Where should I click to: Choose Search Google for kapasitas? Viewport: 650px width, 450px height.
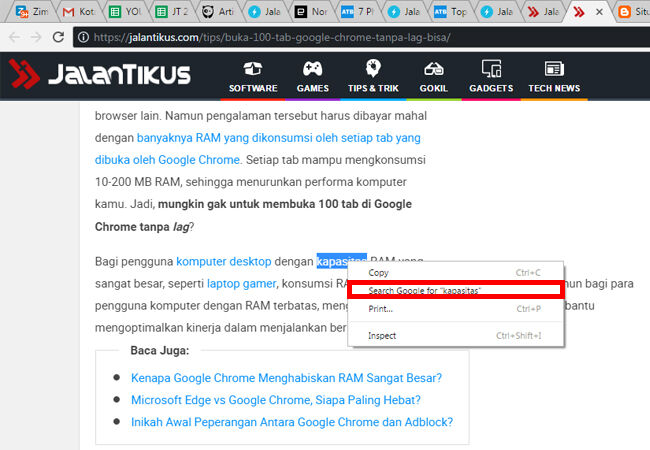456,290
